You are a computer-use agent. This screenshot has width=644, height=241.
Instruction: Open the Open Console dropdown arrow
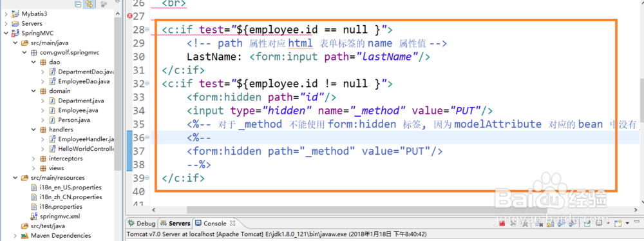point(627,224)
